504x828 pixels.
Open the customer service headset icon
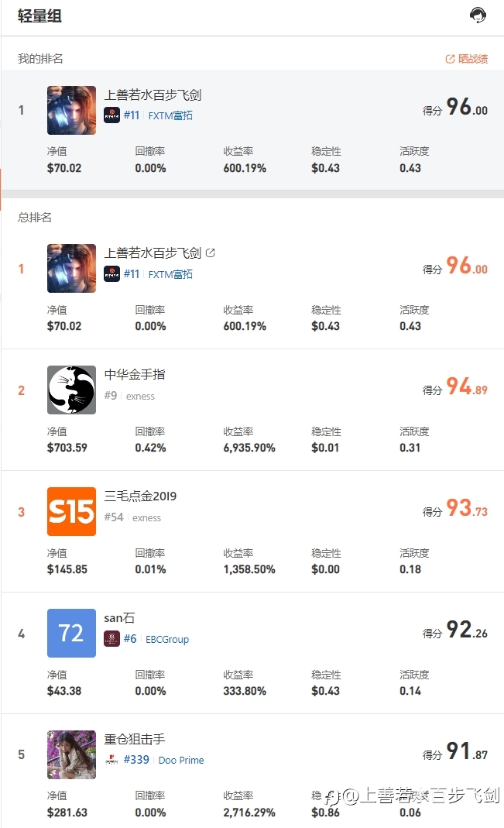[x=478, y=15]
